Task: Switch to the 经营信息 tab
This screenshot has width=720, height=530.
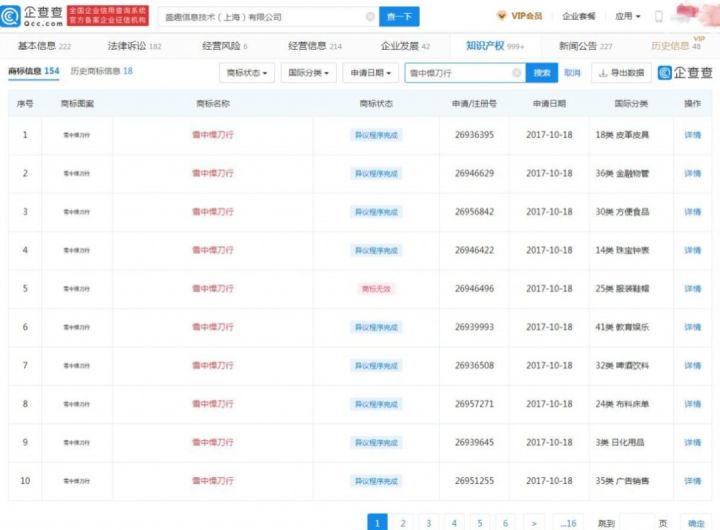Action: (x=315, y=46)
